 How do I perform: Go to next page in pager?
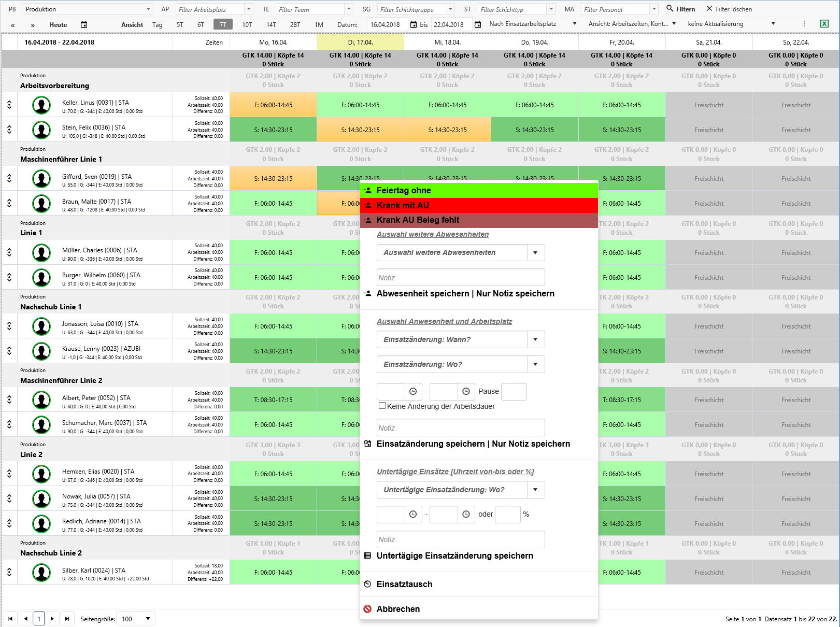coord(52,618)
